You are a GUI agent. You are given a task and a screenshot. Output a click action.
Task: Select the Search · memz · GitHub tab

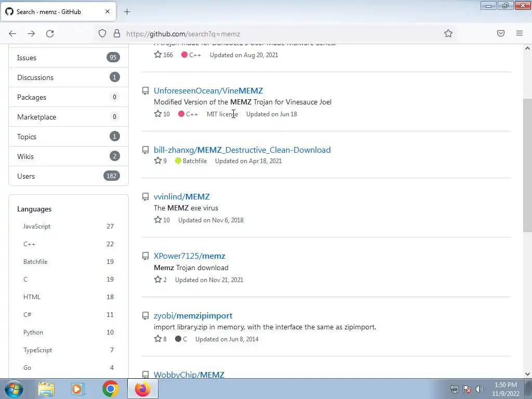[x=58, y=11]
